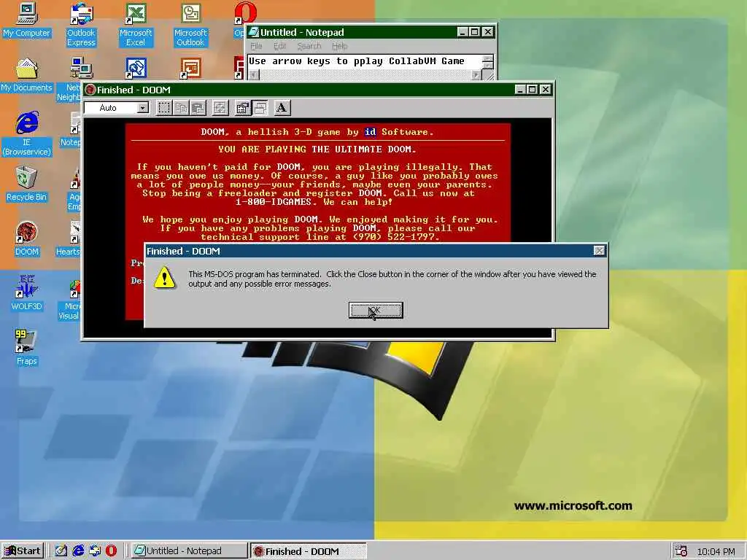747x560 pixels.
Task: Select the IE (Browservice) desktop icon
Action: pyautogui.click(x=27, y=134)
